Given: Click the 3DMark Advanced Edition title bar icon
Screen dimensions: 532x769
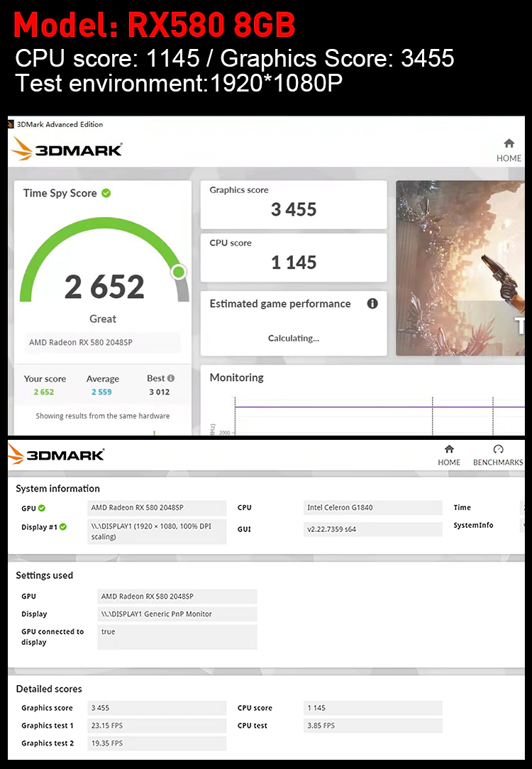Looking at the screenshot, I should tap(11, 124).
